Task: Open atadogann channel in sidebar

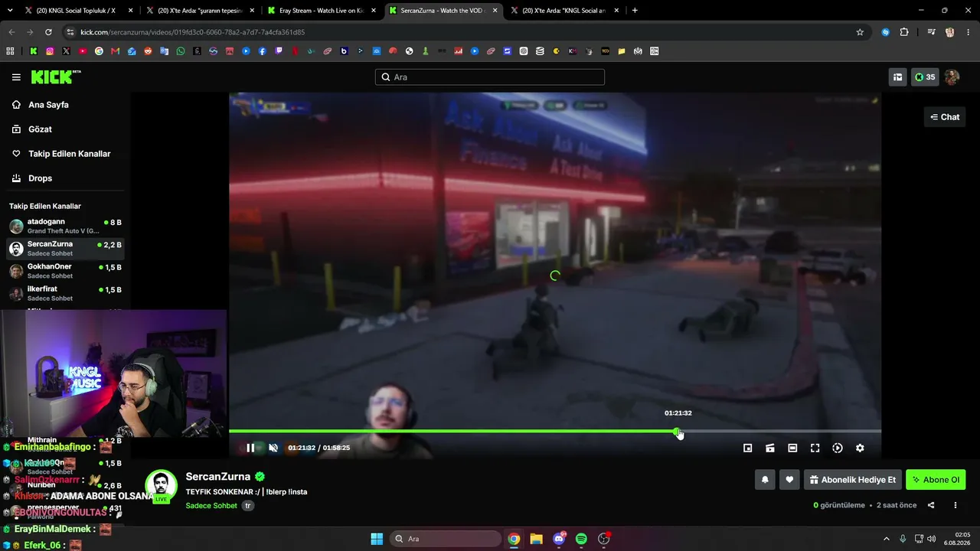Action: [x=65, y=227]
